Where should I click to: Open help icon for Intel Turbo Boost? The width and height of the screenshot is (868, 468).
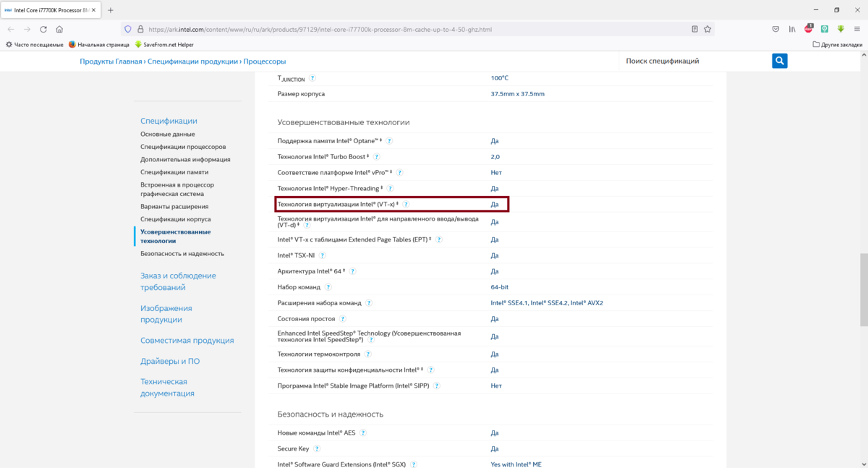coord(376,157)
